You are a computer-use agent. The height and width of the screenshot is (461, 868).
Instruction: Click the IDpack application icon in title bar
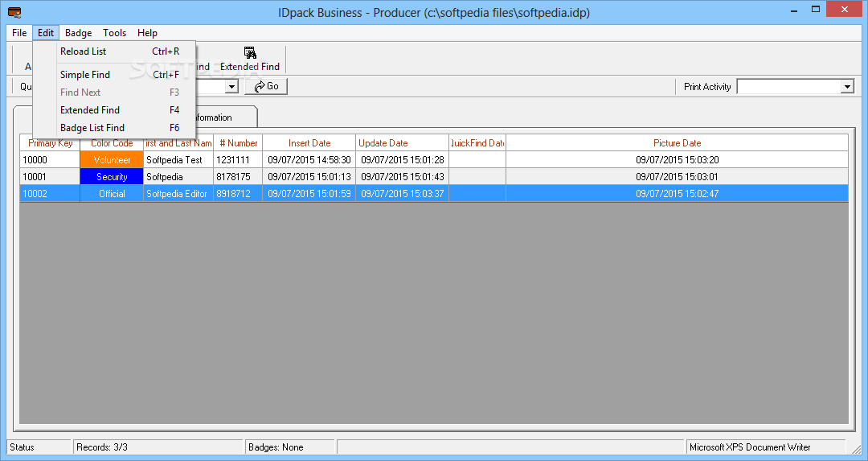(15, 12)
